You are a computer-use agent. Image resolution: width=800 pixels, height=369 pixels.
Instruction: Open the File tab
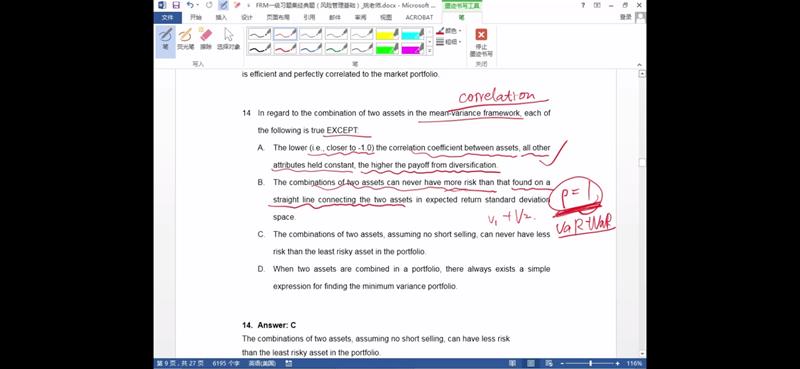(167, 17)
